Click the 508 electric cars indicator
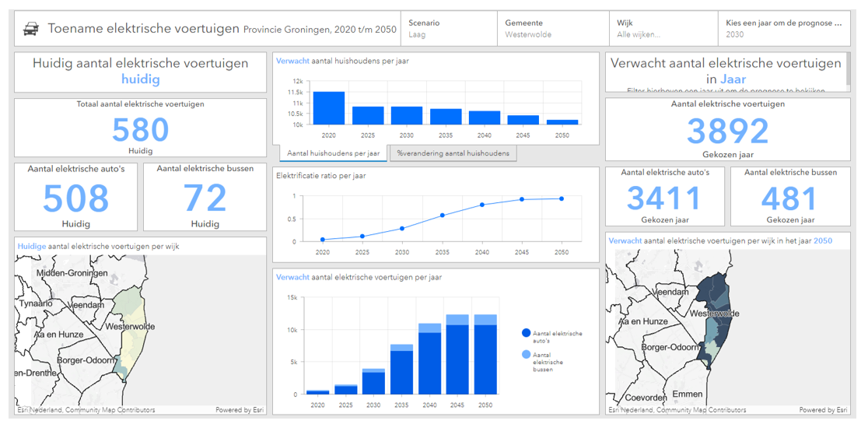Viewport: 868px width, 424px height. (x=76, y=197)
